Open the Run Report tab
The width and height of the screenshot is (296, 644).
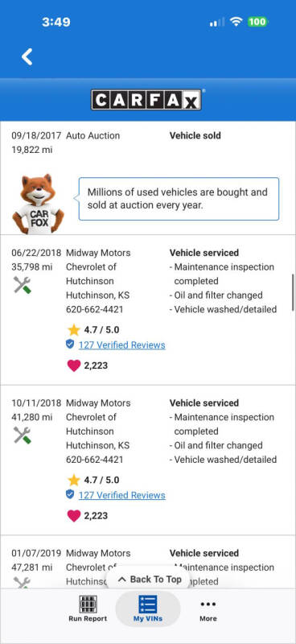coord(88,609)
